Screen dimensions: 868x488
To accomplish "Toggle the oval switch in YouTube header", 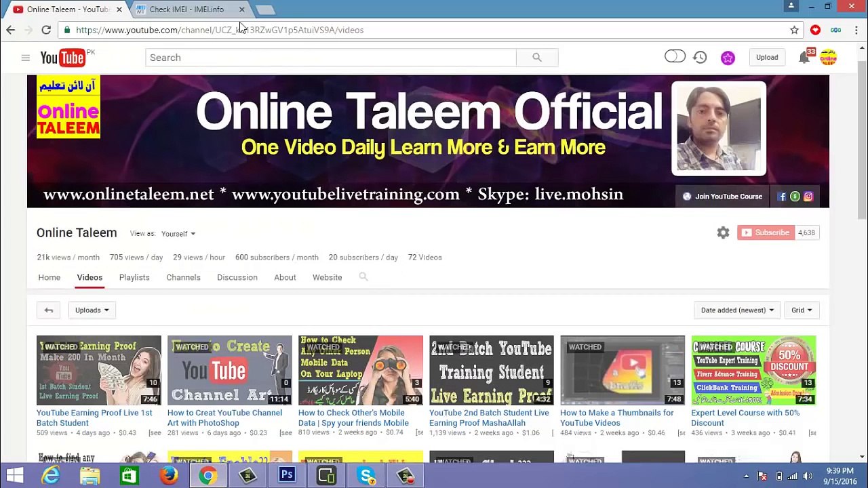I will 675,57.
